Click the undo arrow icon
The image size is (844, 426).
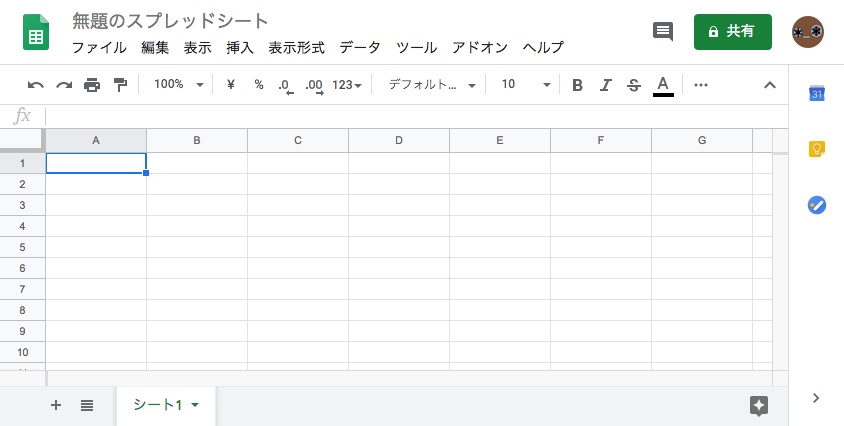[36, 85]
